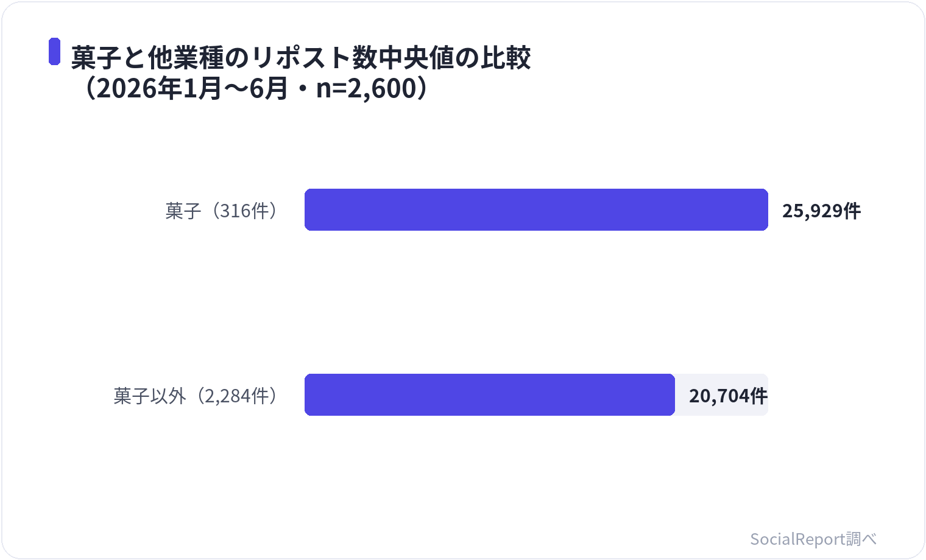
Task: Click the word 他業種 in the title
Action: coord(186,58)
